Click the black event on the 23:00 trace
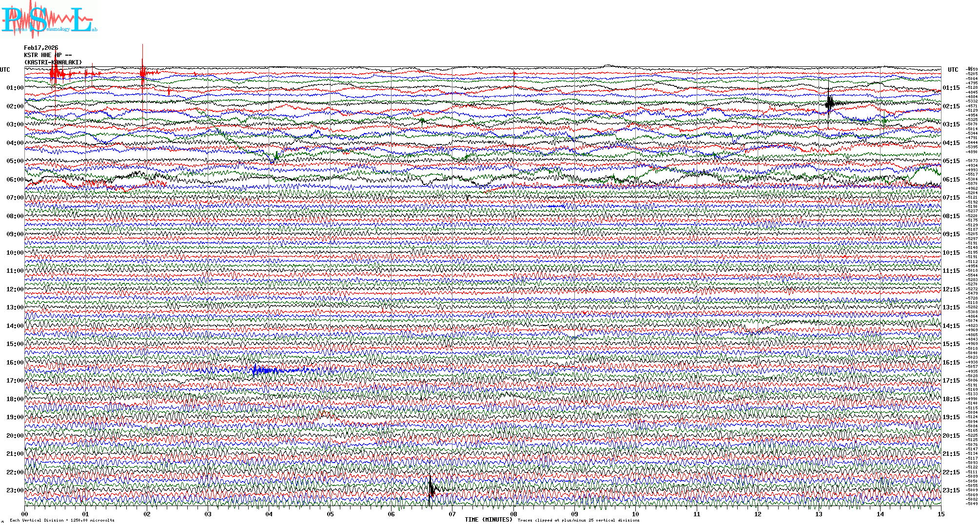 click(431, 487)
